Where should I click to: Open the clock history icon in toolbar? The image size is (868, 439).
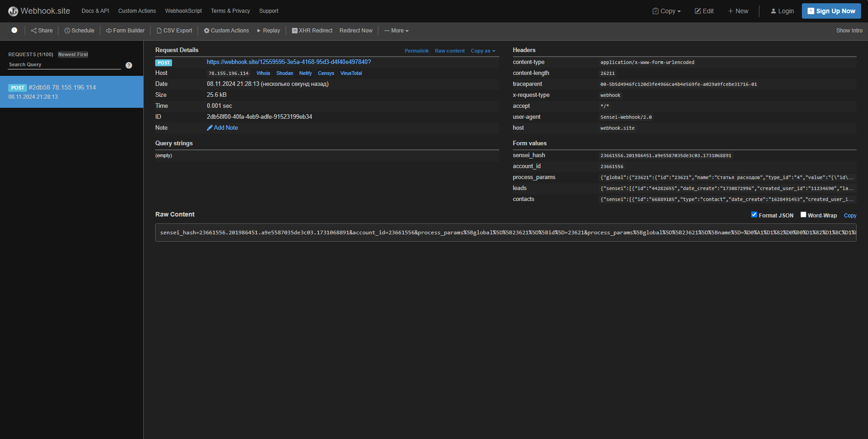tap(14, 30)
